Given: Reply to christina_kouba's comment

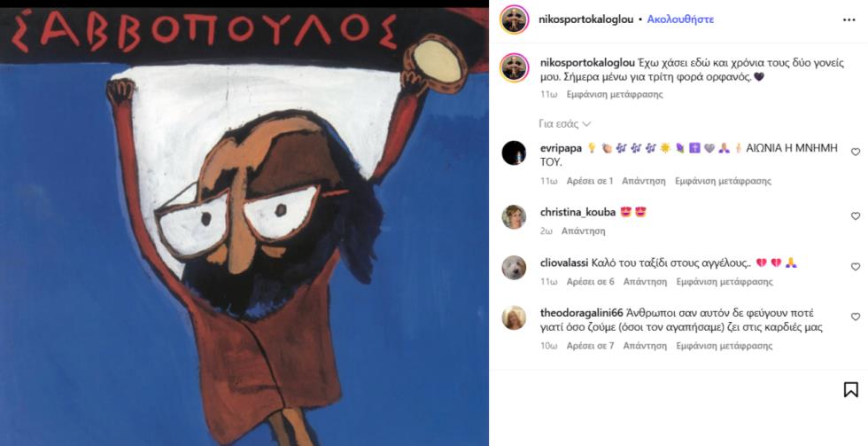Looking at the screenshot, I should point(583,231).
